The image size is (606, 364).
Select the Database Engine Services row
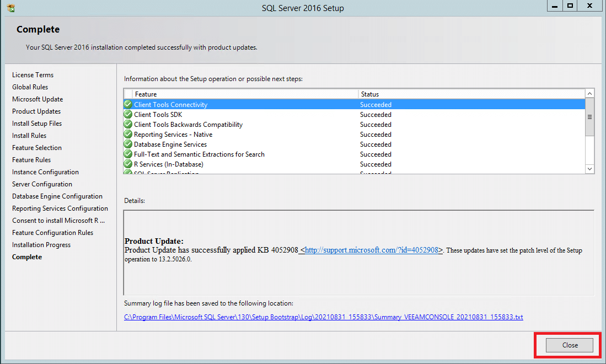click(x=355, y=144)
